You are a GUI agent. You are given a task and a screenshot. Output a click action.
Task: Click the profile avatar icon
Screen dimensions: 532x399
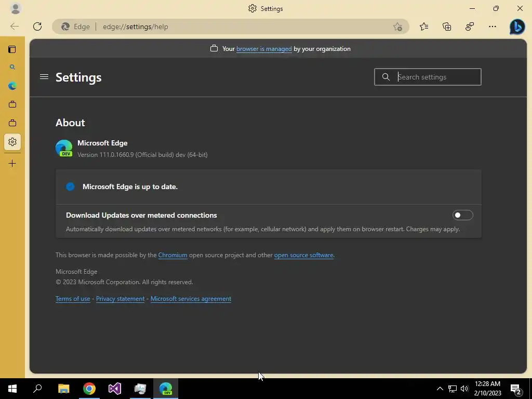point(16,8)
